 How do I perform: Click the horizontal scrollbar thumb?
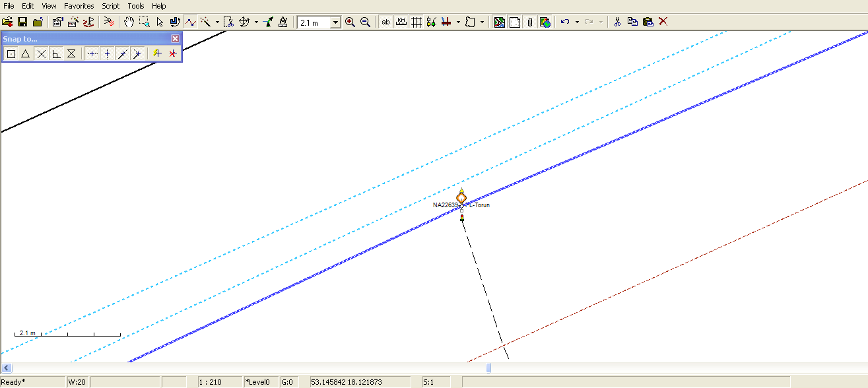(488, 368)
